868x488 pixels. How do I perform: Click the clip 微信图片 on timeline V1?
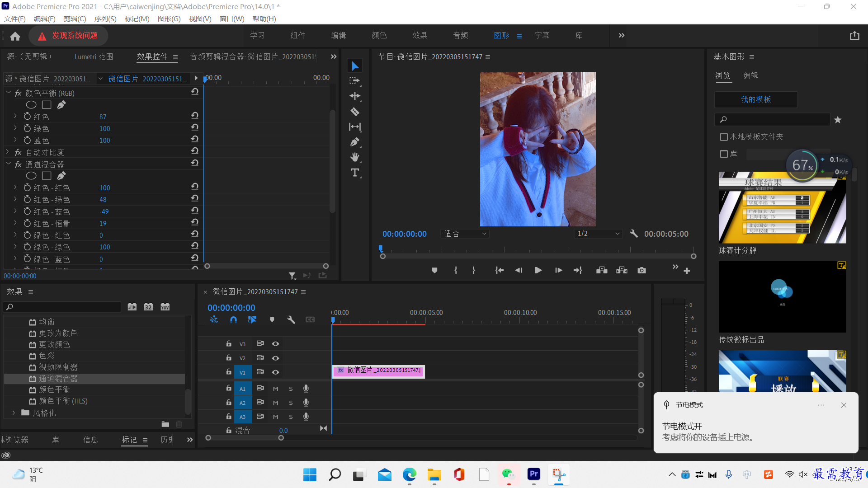(x=379, y=371)
